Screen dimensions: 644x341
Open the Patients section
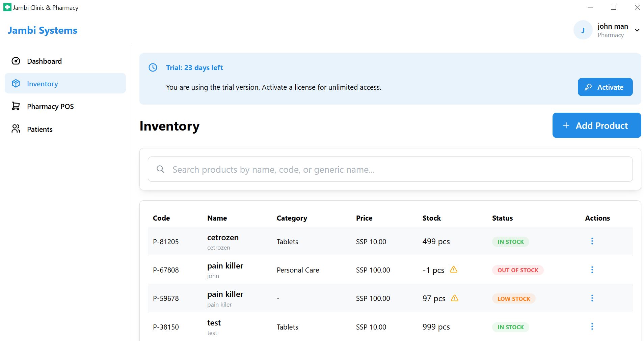(40, 130)
